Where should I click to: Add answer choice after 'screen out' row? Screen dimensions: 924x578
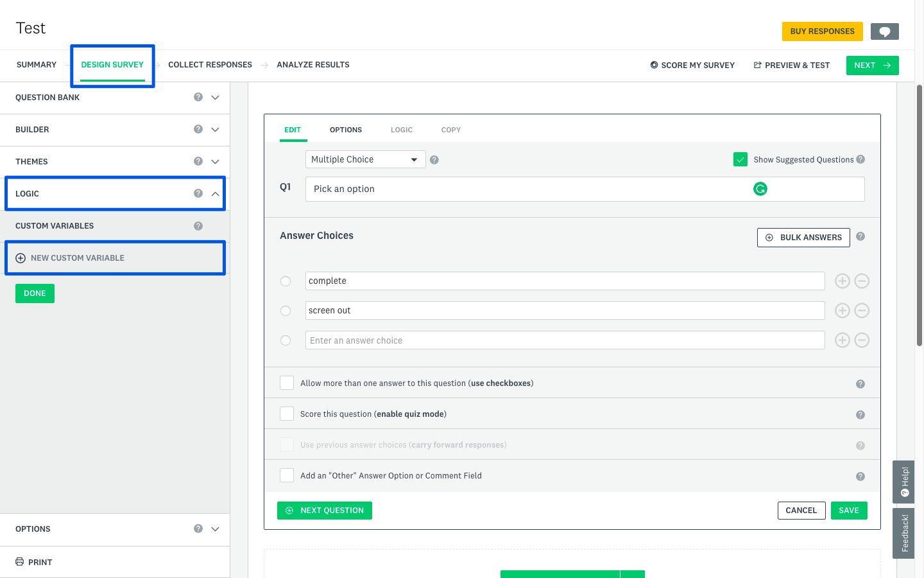tap(843, 310)
